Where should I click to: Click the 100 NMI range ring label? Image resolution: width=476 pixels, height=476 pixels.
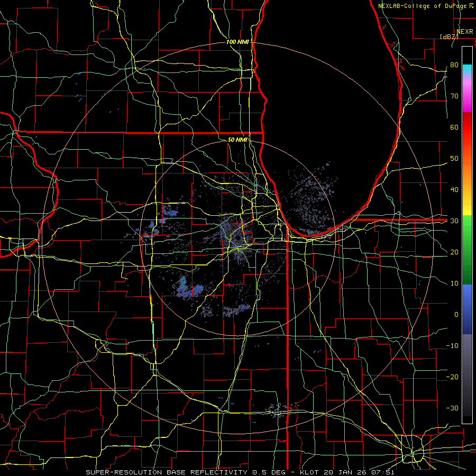237,42
